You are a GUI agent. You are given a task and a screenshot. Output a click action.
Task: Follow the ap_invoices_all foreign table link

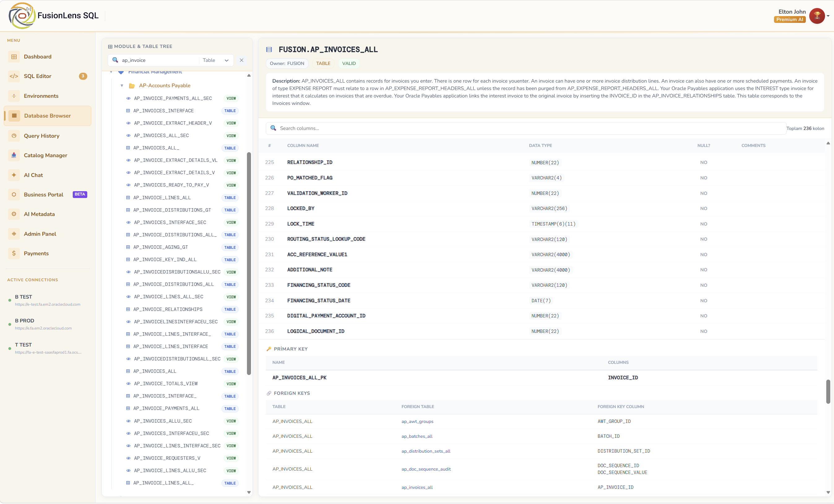[417, 488]
